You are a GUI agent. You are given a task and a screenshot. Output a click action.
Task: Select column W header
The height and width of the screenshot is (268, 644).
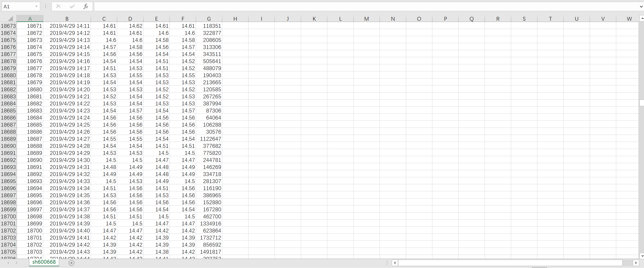(x=627, y=19)
